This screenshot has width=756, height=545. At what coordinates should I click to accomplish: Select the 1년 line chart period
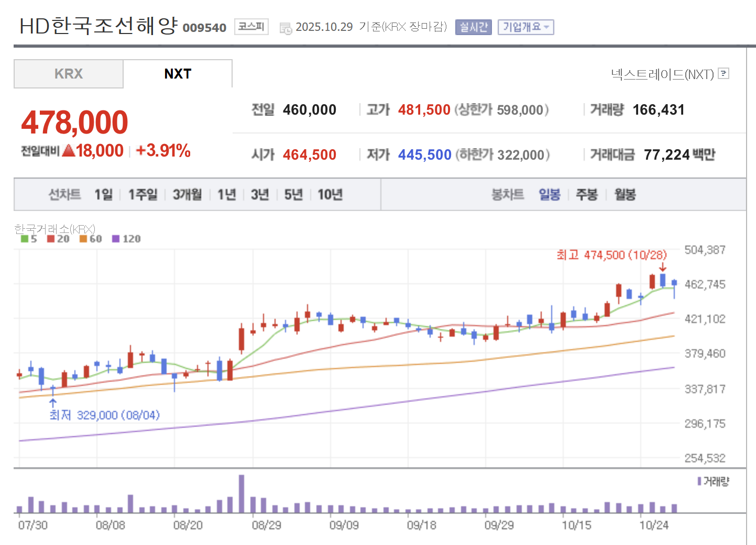tap(227, 195)
